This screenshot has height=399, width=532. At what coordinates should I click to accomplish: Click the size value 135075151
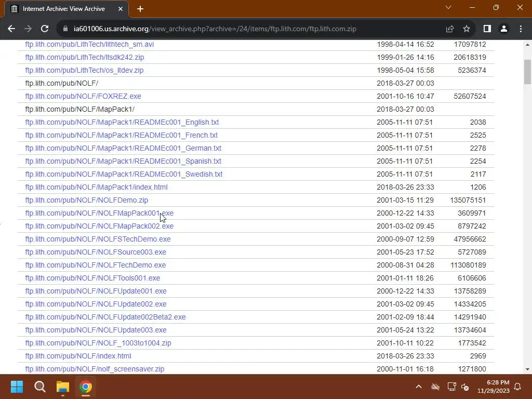point(468,200)
